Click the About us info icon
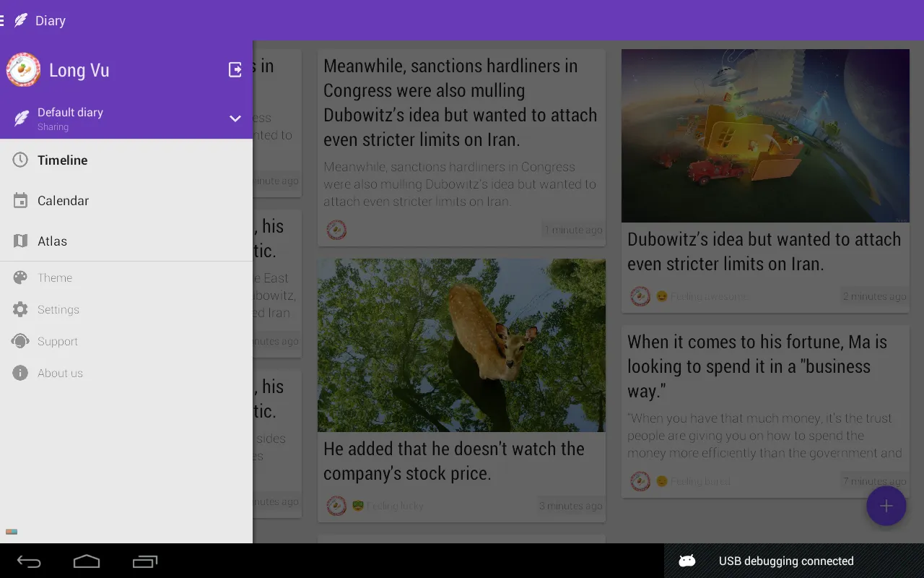Screen dimensions: 924x578 (20, 374)
